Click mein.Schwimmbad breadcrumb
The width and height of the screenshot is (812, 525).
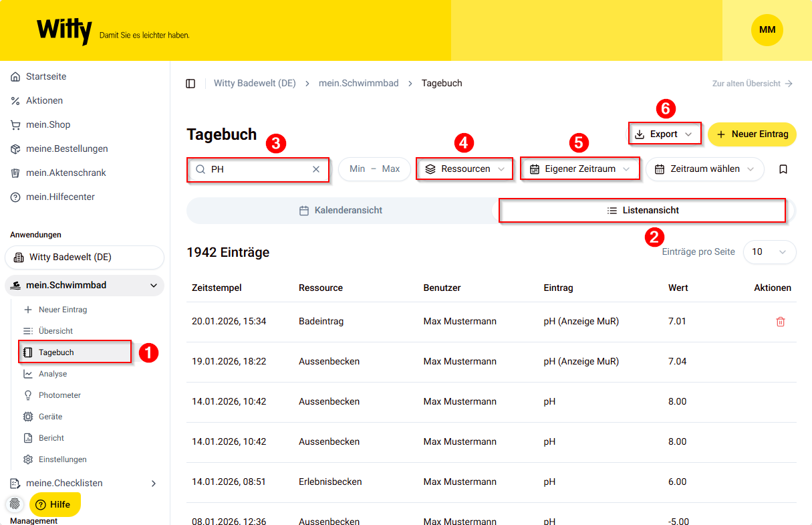358,84
